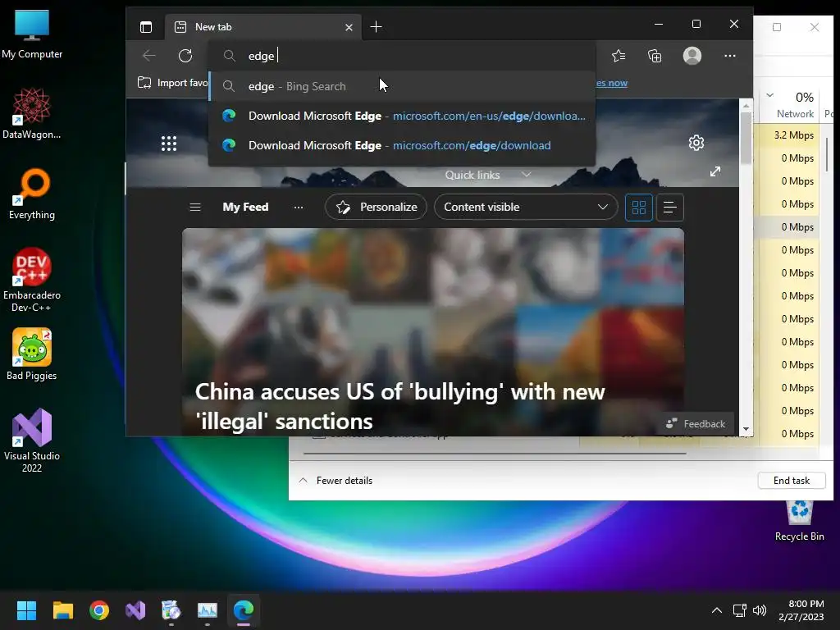Click the Edge icon in the taskbar
Image resolution: width=840 pixels, height=630 pixels.
point(243,610)
